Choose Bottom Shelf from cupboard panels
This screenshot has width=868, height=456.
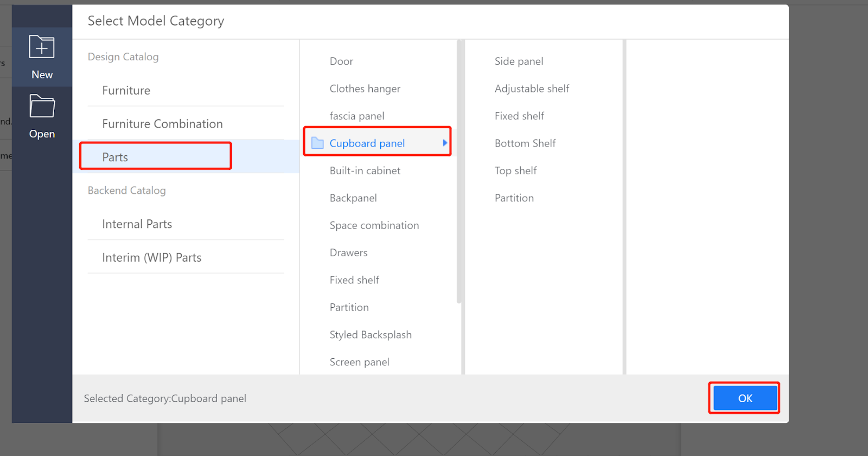[x=525, y=143]
